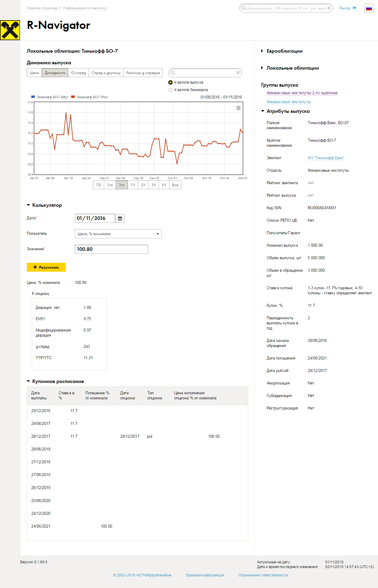Open Правовая информация footer link
This screenshot has width=378, height=588.
coord(205,575)
